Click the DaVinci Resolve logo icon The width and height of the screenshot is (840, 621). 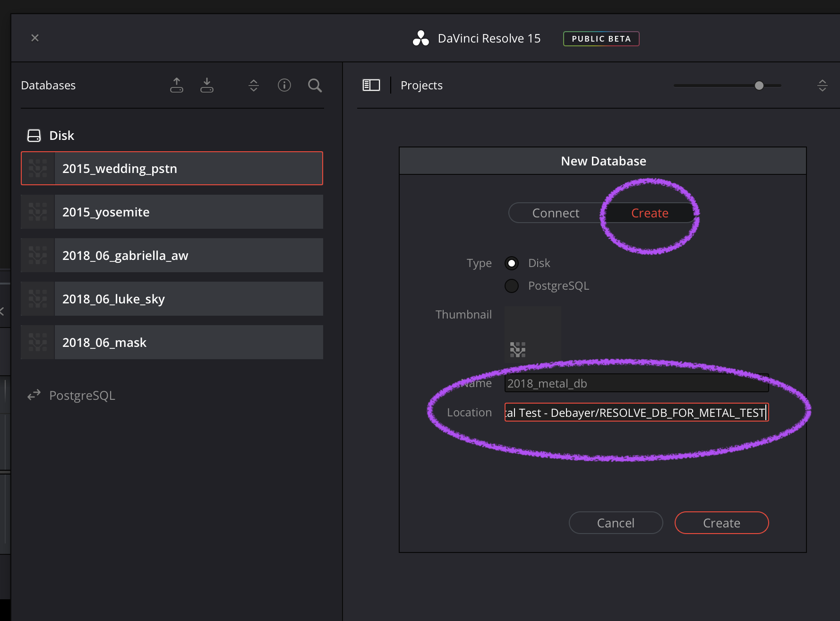(x=420, y=38)
